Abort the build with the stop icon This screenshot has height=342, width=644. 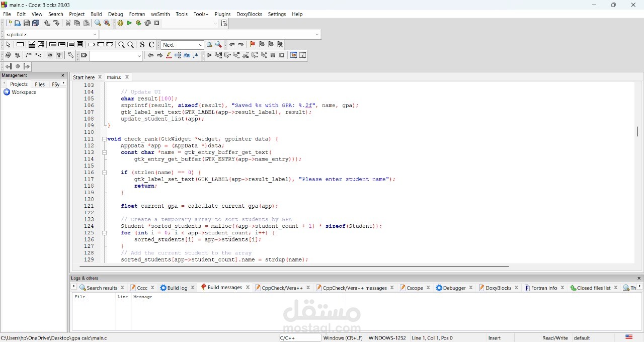point(157,23)
